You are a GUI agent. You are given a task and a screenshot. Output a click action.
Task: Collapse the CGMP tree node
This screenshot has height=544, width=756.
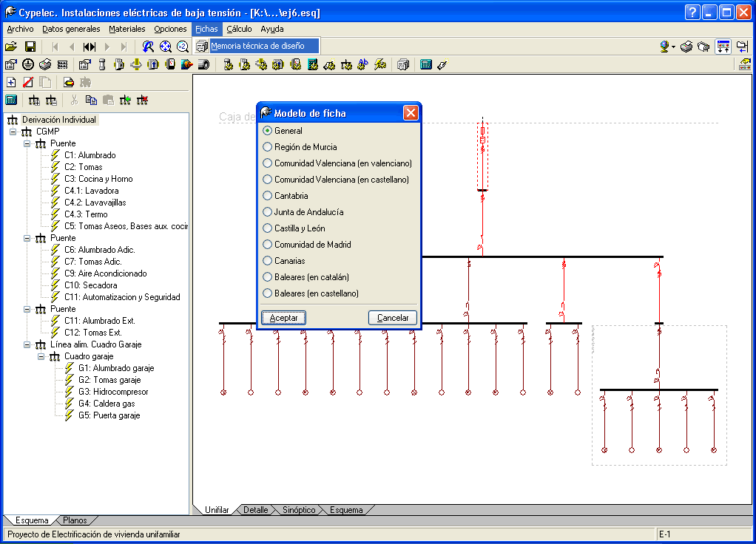tap(13, 132)
